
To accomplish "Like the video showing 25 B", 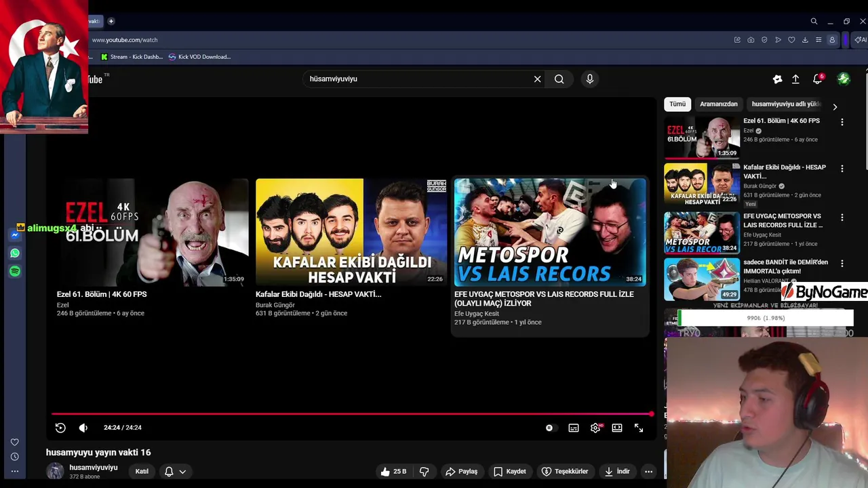I will pyautogui.click(x=393, y=471).
